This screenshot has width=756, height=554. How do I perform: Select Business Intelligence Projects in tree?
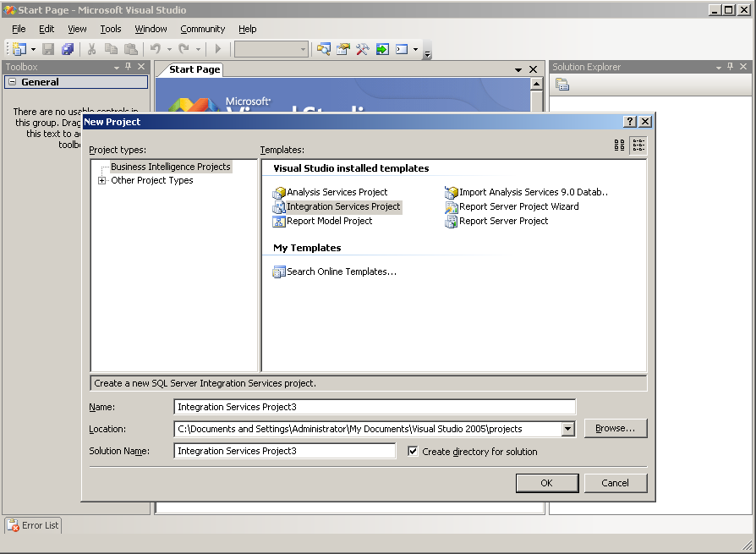coord(171,167)
